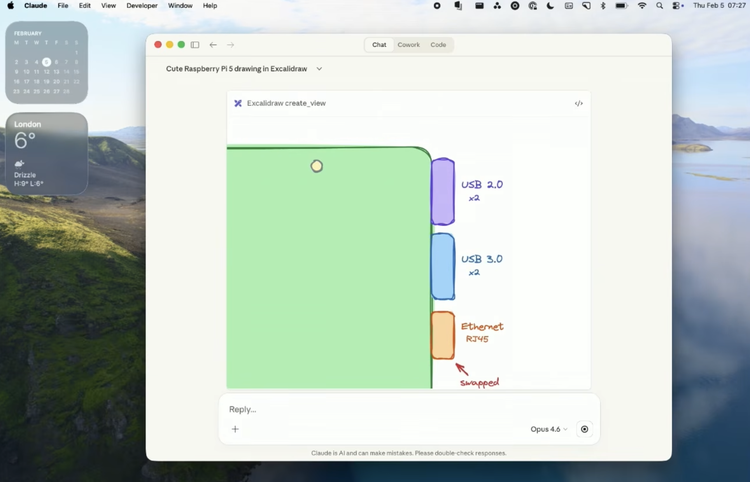Open Spotlight search in the menu bar
The width and height of the screenshot is (750, 482).
pyautogui.click(x=660, y=6)
